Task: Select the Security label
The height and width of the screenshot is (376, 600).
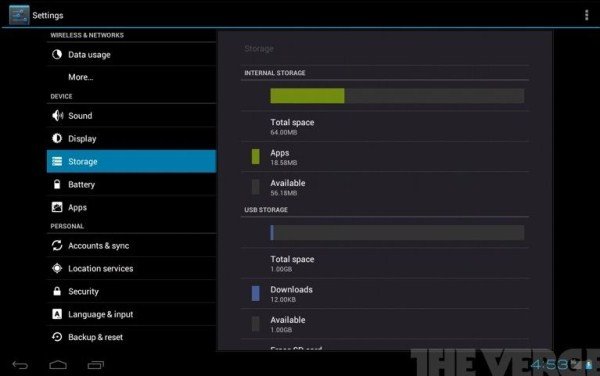Action: click(83, 291)
